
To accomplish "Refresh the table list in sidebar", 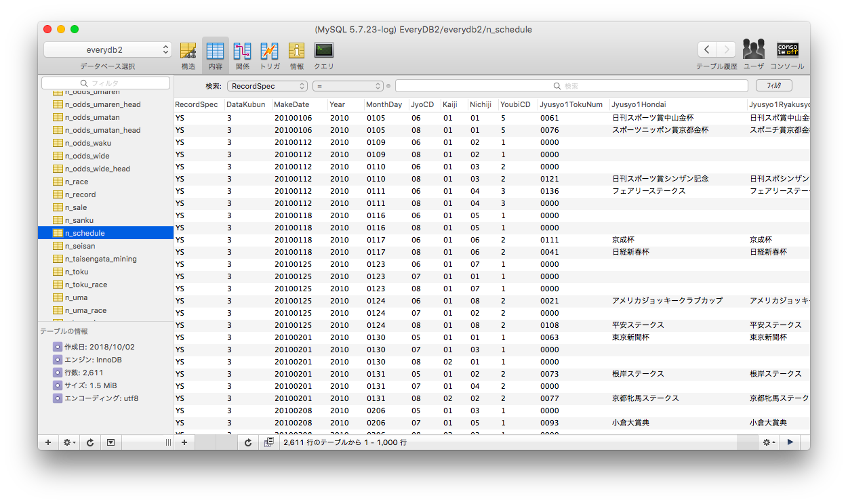I will [90, 442].
